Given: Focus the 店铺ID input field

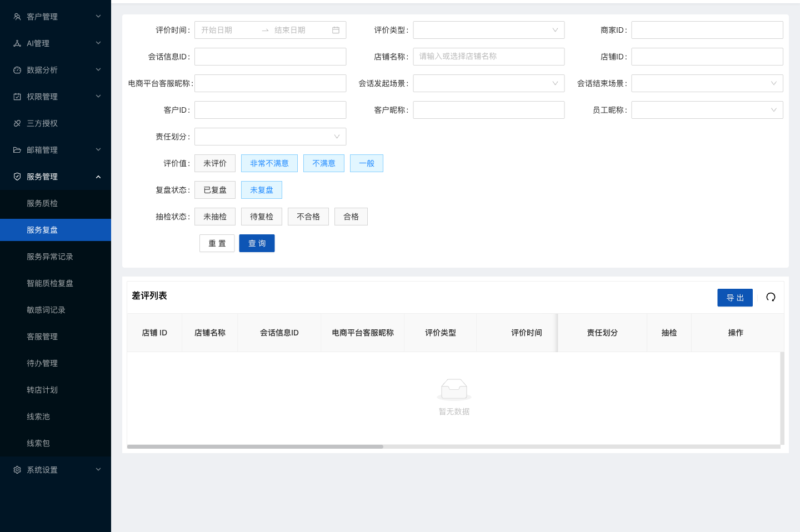Looking at the screenshot, I should [707, 57].
